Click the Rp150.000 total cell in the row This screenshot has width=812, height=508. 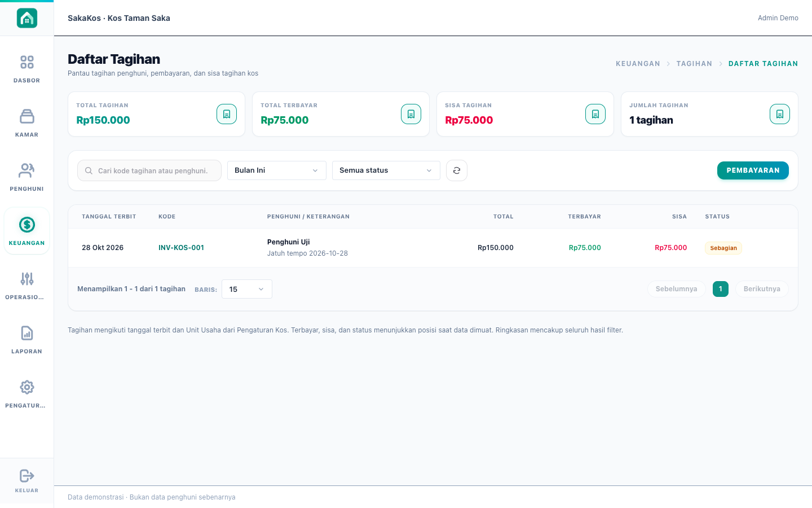496,248
